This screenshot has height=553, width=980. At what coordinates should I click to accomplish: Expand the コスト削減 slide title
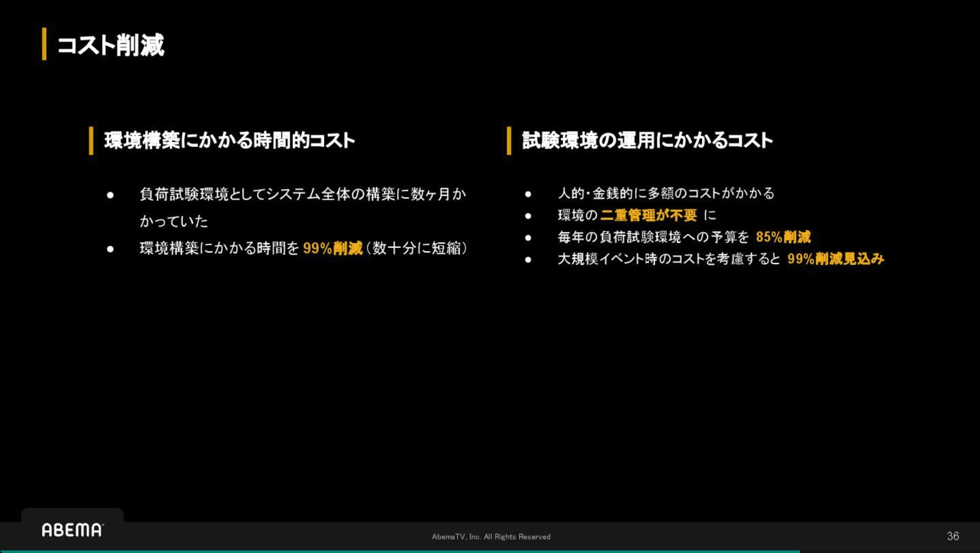point(111,46)
